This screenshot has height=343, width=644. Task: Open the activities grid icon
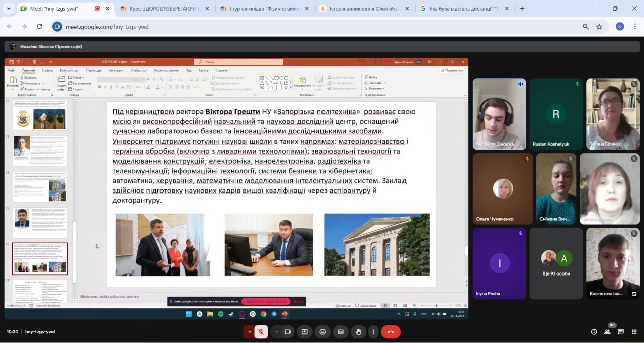point(634,332)
